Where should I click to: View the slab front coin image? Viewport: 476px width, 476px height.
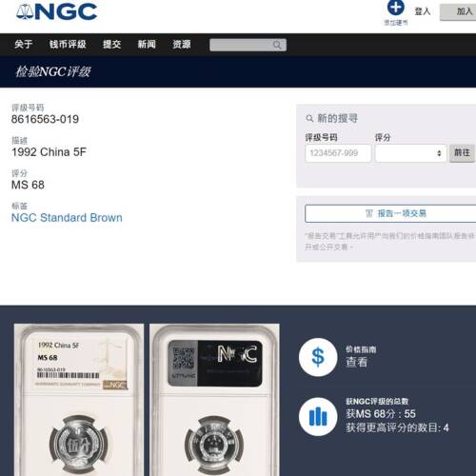coord(79,400)
